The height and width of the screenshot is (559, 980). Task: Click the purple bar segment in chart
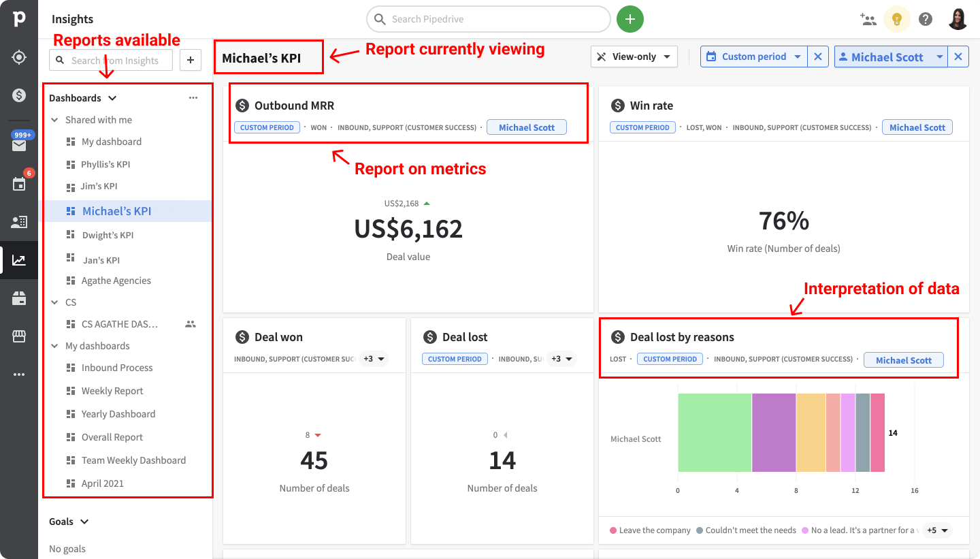774,432
